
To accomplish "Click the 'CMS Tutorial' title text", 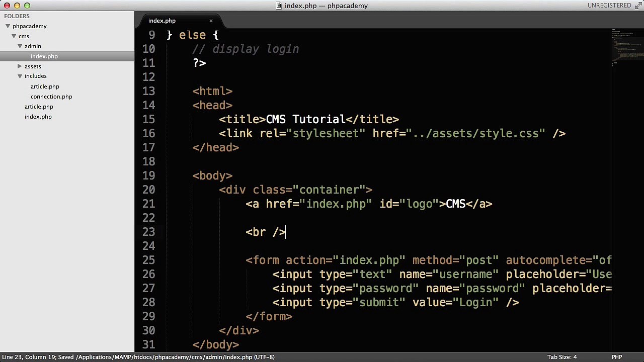I will pyautogui.click(x=305, y=119).
